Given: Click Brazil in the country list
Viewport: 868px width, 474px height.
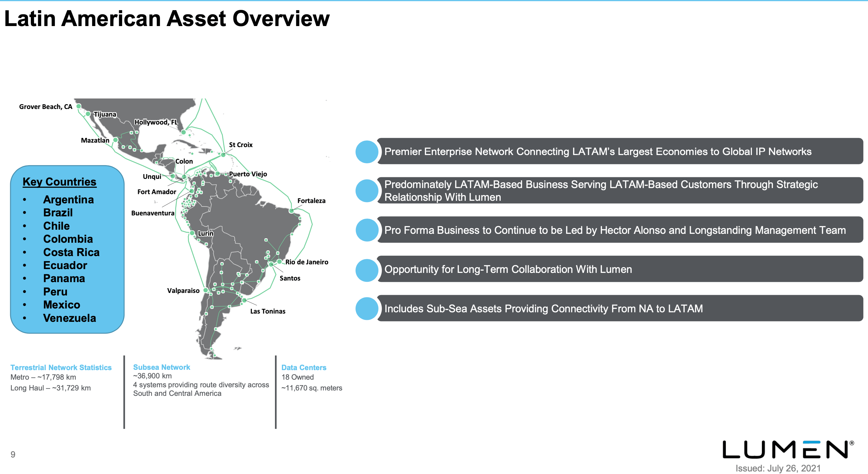Looking at the screenshot, I should pos(58,213).
